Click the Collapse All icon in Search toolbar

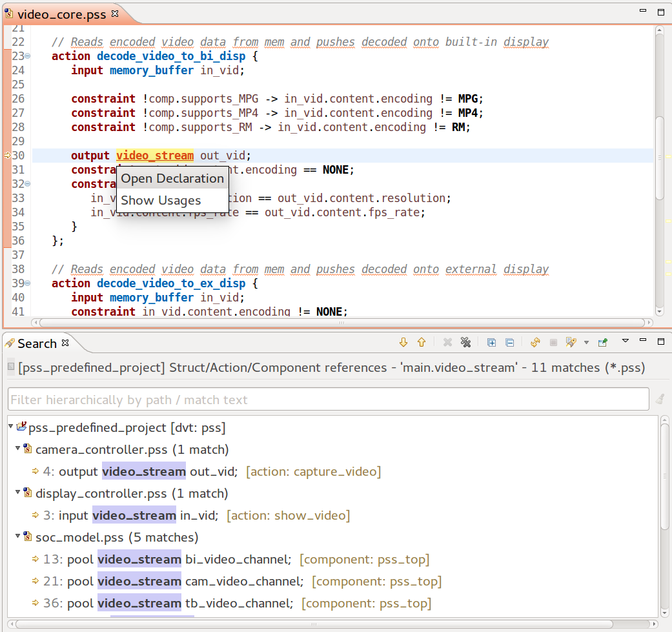[x=509, y=343]
